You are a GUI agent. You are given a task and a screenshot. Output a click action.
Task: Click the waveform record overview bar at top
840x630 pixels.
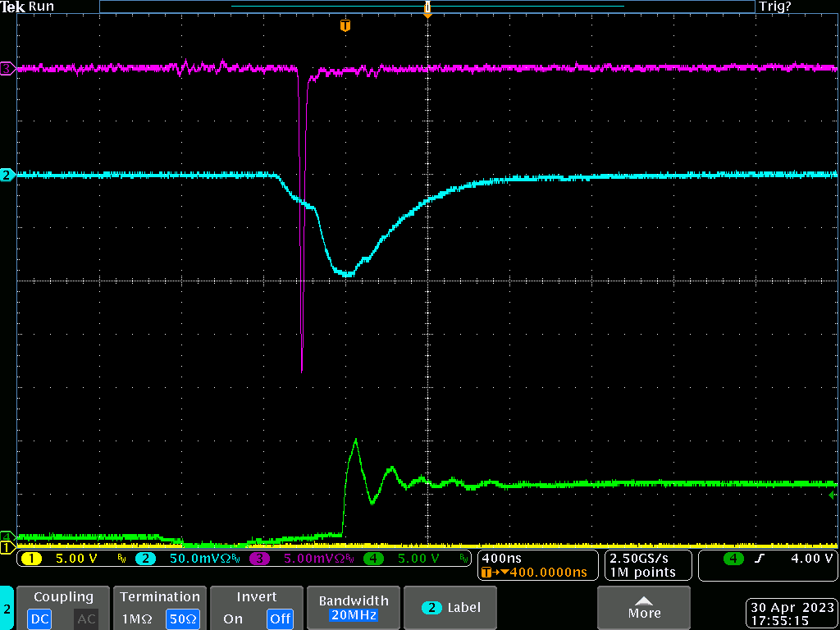[427, 7]
